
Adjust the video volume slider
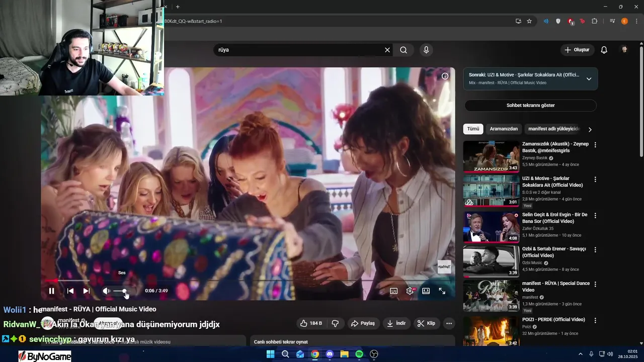click(x=121, y=291)
